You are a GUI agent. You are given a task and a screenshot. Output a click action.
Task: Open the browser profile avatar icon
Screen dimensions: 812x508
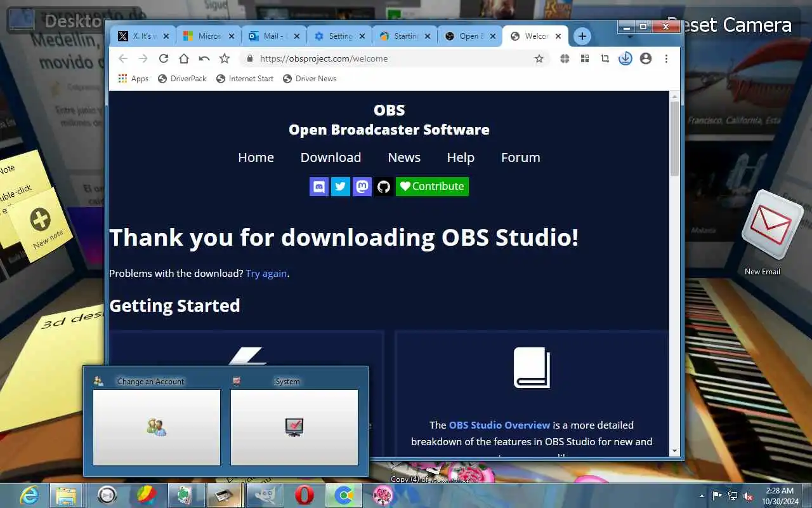click(x=646, y=58)
